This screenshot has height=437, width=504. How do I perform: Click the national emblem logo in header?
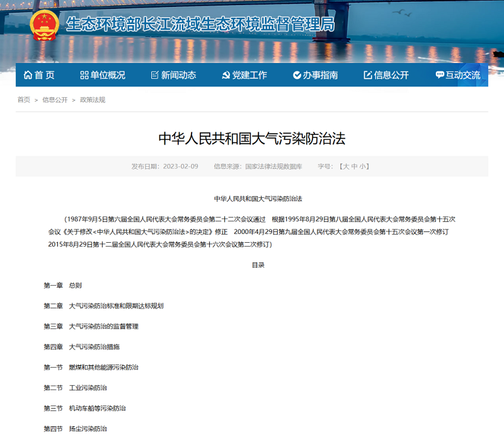44,26
